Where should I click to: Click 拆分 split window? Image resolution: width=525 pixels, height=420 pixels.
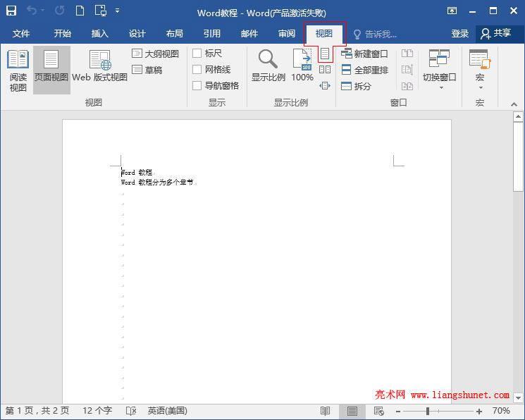click(357, 86)
